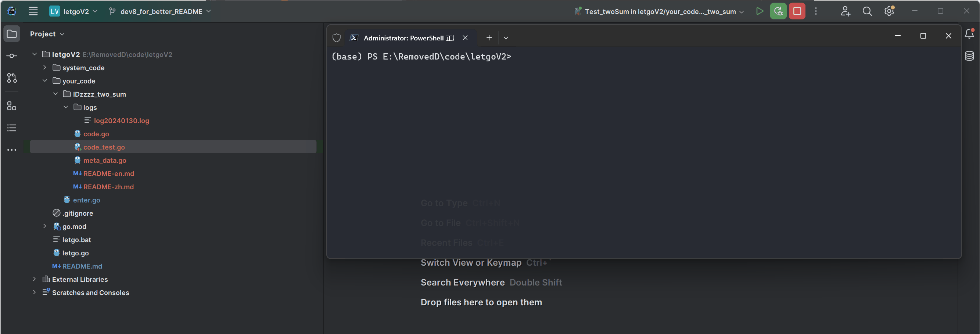Select the code.go file
Screen dimensions: 980x334
coord(96,134)
